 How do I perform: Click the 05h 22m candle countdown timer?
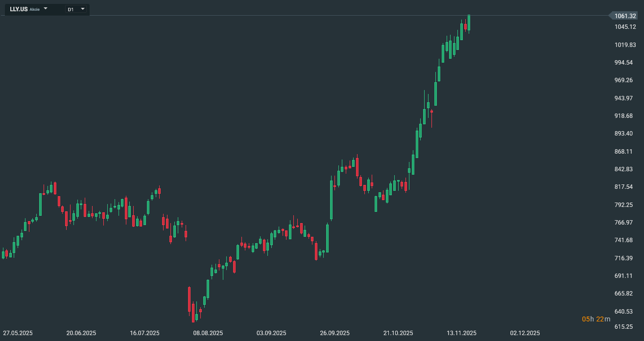point(596,319)
